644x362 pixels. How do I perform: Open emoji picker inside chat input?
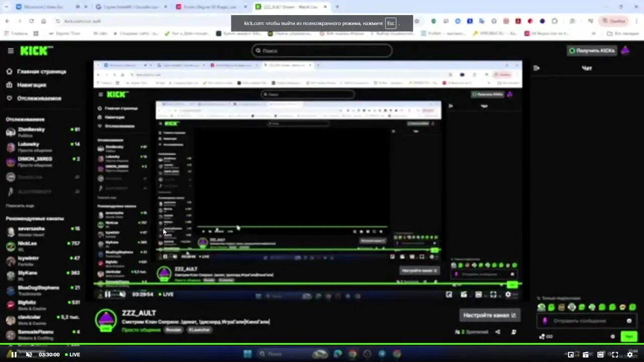pyautogui.click(x=629, y=321)
